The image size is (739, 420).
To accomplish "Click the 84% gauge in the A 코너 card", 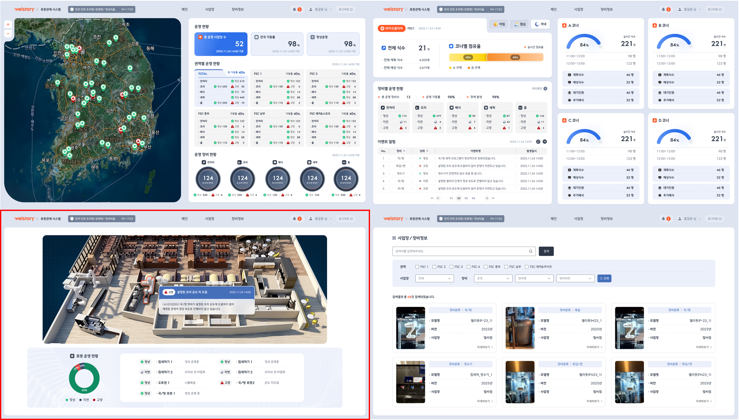I will [584, 44].
